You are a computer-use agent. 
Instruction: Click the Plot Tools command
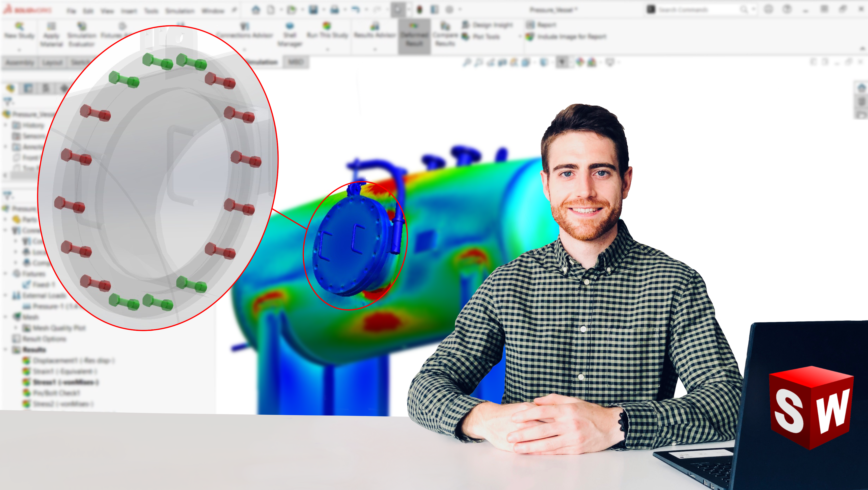(481, 36)
